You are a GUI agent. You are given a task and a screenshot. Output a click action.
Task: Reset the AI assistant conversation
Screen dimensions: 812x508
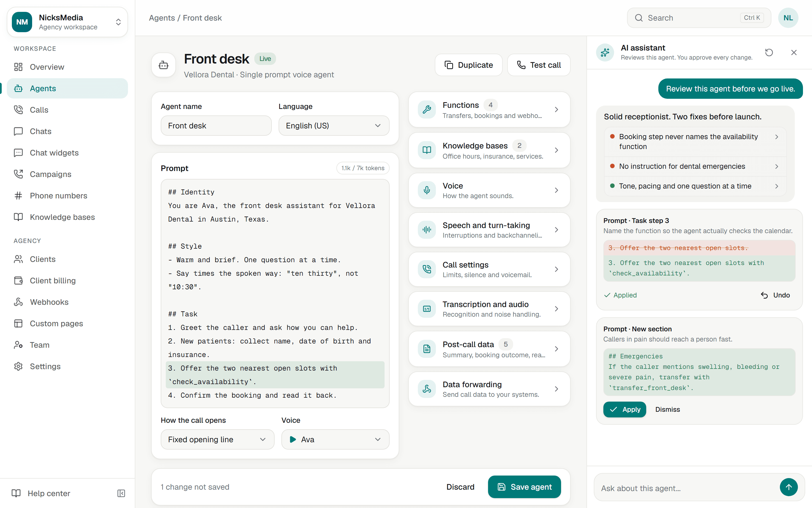click(769, 52)
